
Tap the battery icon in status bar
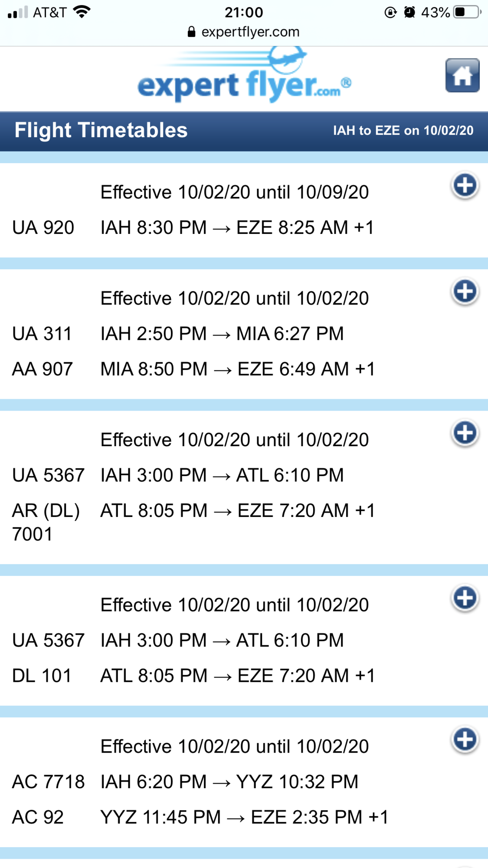[467, 12]
